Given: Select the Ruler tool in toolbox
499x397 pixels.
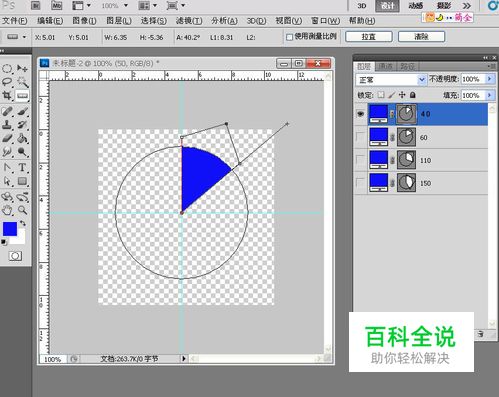Looking at the screenshot, I should [x=22, y=96].
